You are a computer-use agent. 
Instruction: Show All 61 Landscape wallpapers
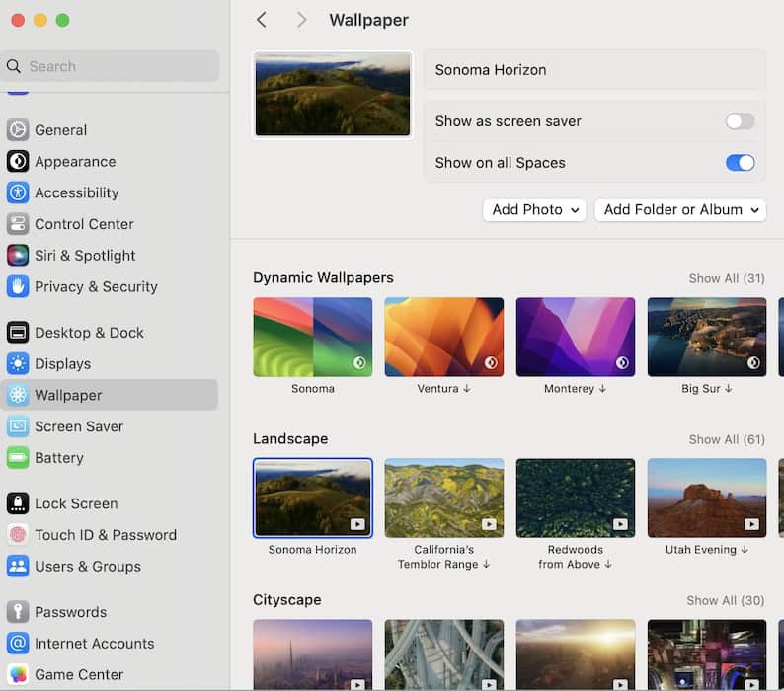pyautogui.click(x=727, y=439)
